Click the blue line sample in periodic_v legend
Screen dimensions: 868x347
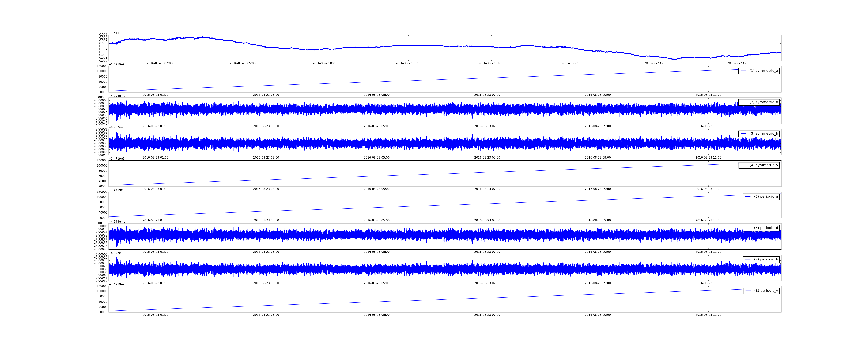(x=748, y=291)
